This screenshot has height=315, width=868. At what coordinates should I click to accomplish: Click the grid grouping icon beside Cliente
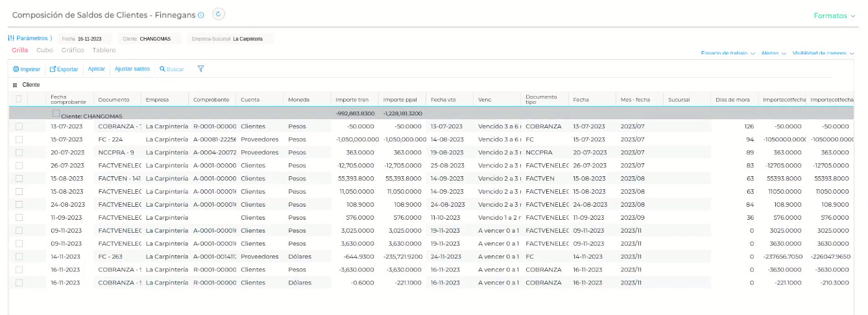16,85
